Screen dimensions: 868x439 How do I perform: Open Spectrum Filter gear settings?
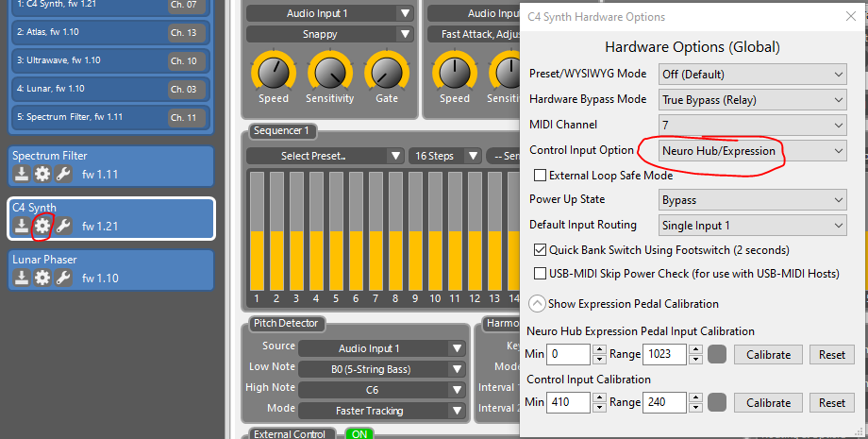pos(42,174)
